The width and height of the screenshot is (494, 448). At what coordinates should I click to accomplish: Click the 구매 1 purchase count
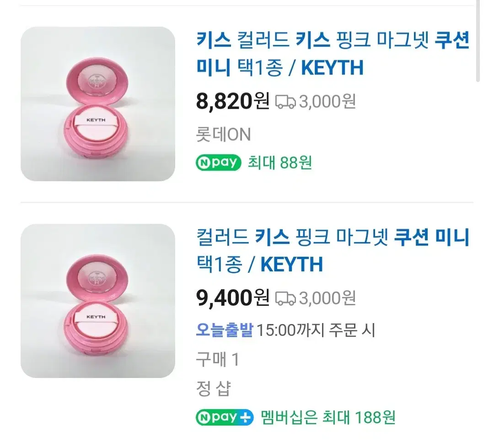[x=218, y=359]
